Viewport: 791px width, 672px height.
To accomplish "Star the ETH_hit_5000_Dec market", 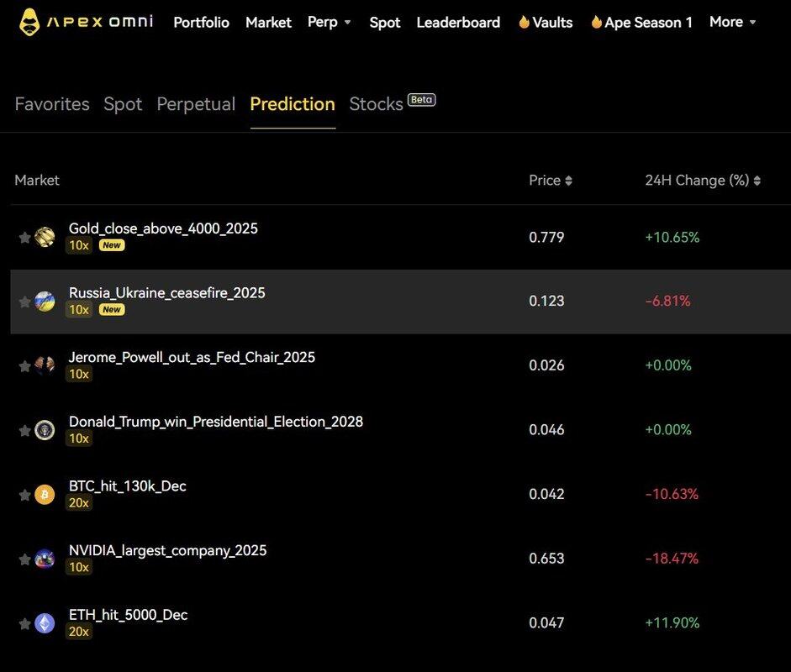I will (x=24, y=623).
